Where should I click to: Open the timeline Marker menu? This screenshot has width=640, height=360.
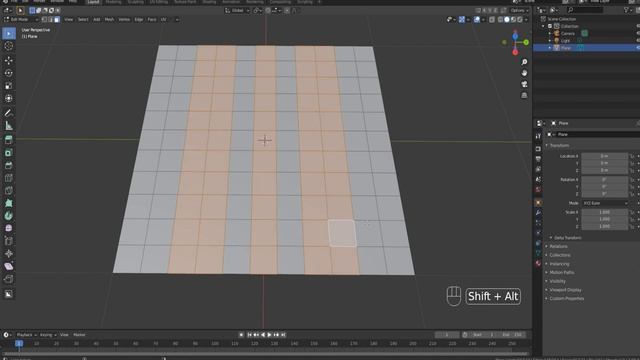click(79, 335)
